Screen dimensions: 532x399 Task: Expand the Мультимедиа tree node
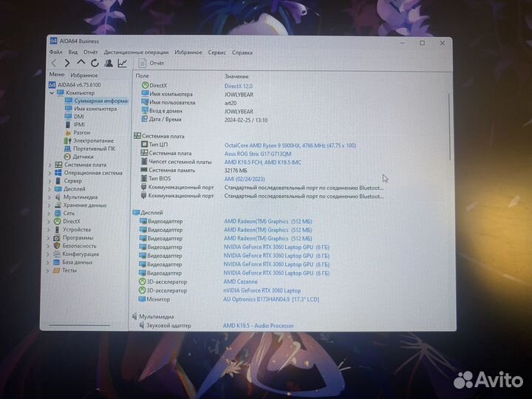click(50, 197)
